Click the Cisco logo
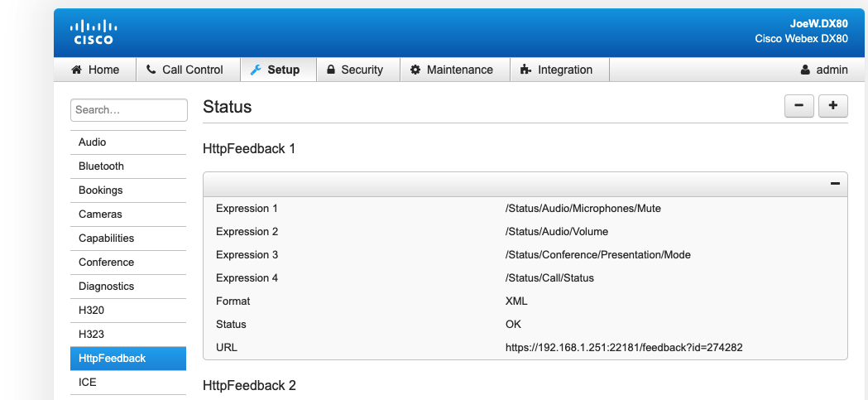This screenshot has width=868, height=400. point(94,32)
